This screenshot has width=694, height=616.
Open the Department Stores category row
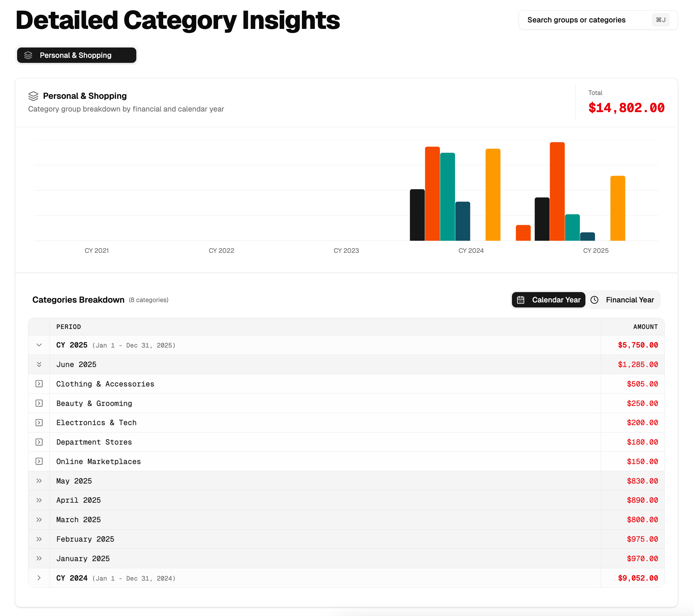tap(39, 442)
